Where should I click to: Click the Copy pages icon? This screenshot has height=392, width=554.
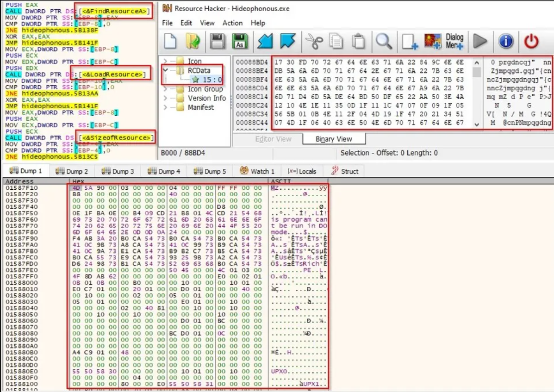336,41
